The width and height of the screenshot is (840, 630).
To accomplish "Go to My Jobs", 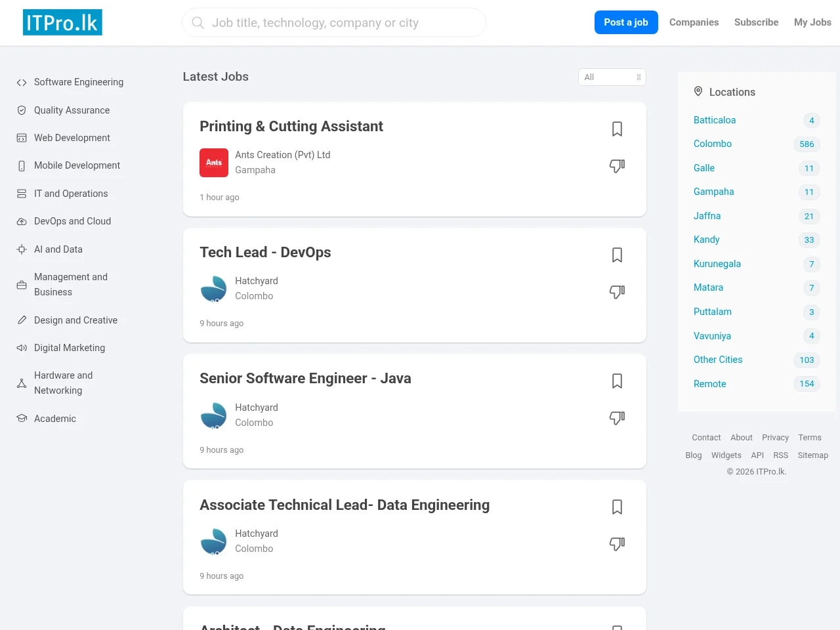I will (x=812, y=22).
